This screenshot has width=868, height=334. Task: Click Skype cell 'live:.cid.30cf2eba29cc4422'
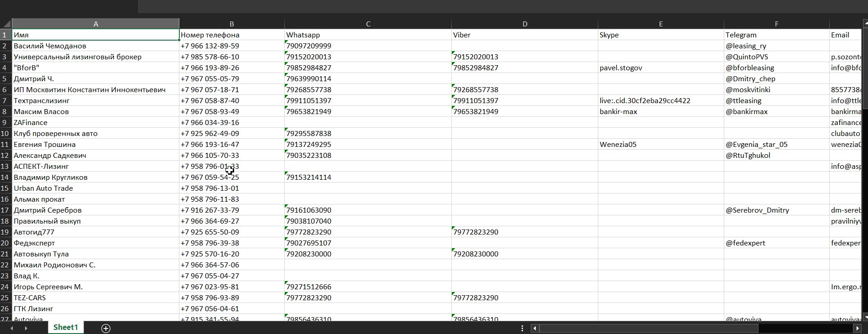pyautogui.click(x=661, y=100)
